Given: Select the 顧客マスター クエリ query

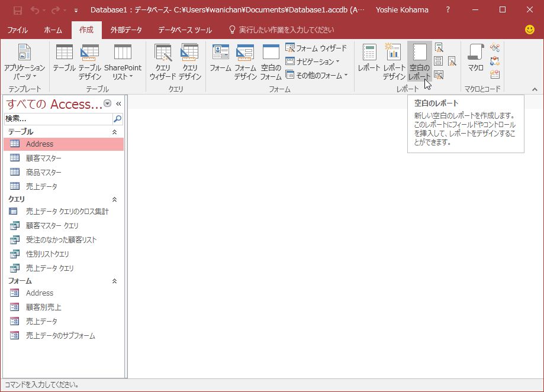Looking at the screenshot, I should (63, 226).
